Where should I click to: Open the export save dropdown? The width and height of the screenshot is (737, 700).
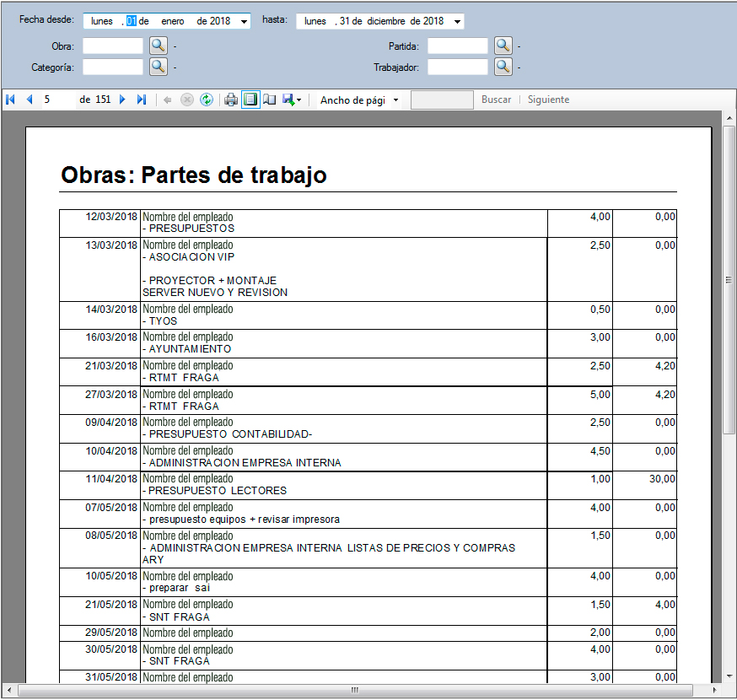click(292, 100)
